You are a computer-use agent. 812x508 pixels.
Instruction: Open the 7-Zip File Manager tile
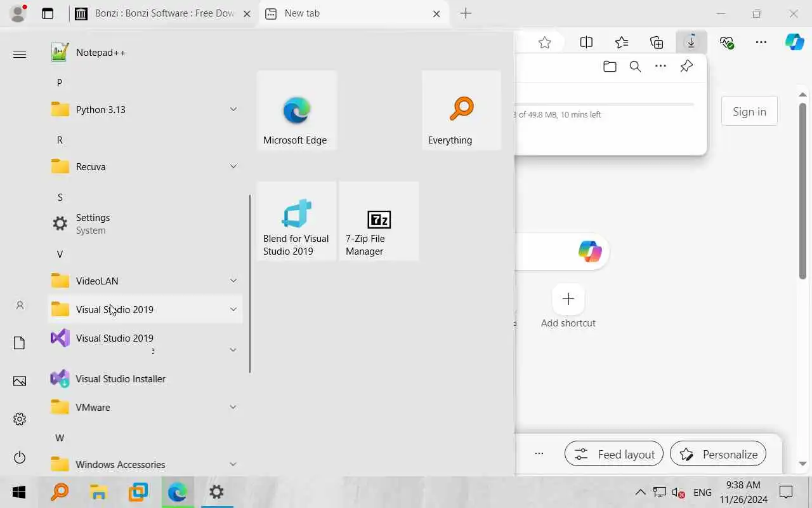coord(379,221)
